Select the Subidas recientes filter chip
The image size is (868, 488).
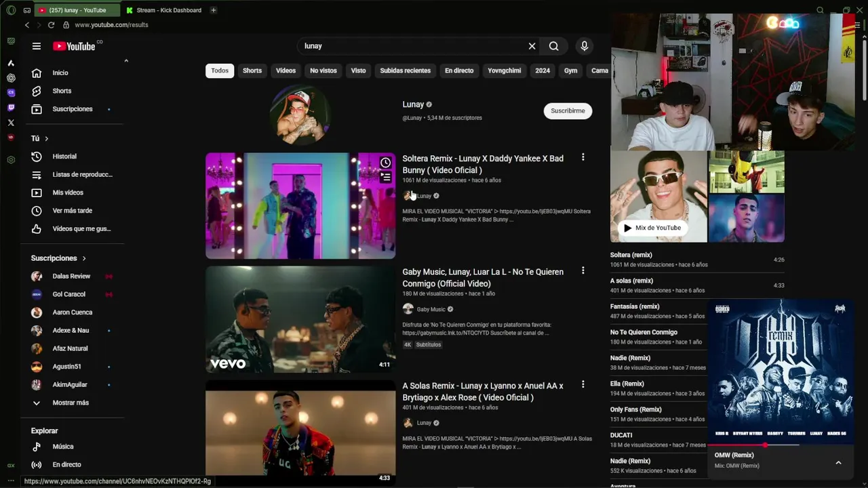405,70
